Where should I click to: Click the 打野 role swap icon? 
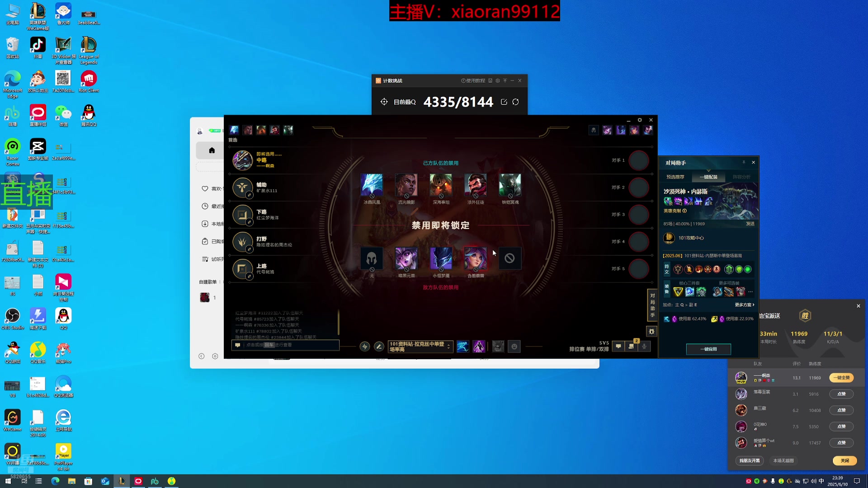(x=249, y=249)
